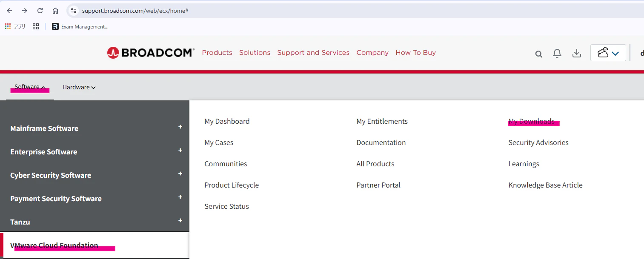Click the address bar URL
Image resolution: width=644 pixels, height=259 pixels.
135,11
